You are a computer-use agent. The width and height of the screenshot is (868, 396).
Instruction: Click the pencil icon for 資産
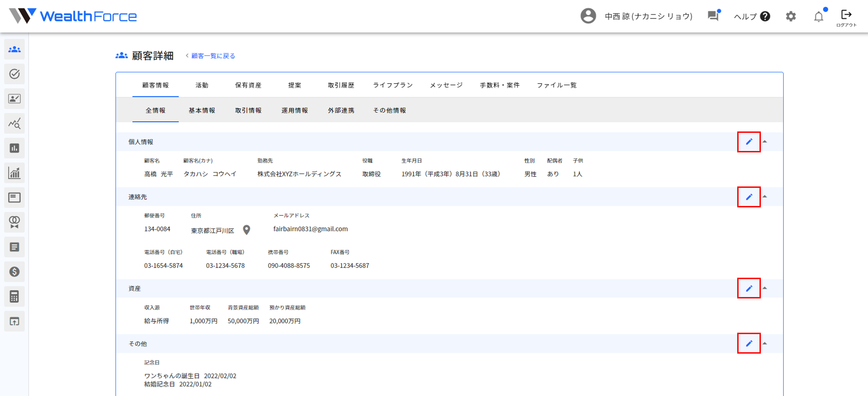749,289
